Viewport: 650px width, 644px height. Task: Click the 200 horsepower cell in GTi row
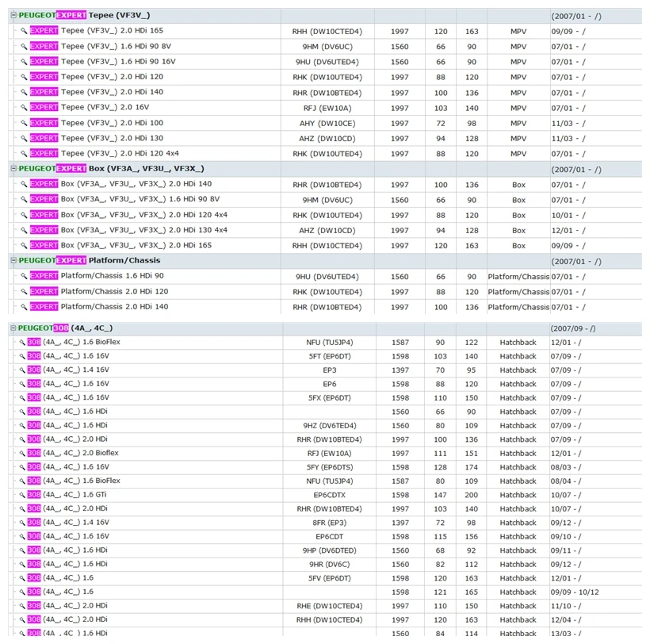[472, 495]
